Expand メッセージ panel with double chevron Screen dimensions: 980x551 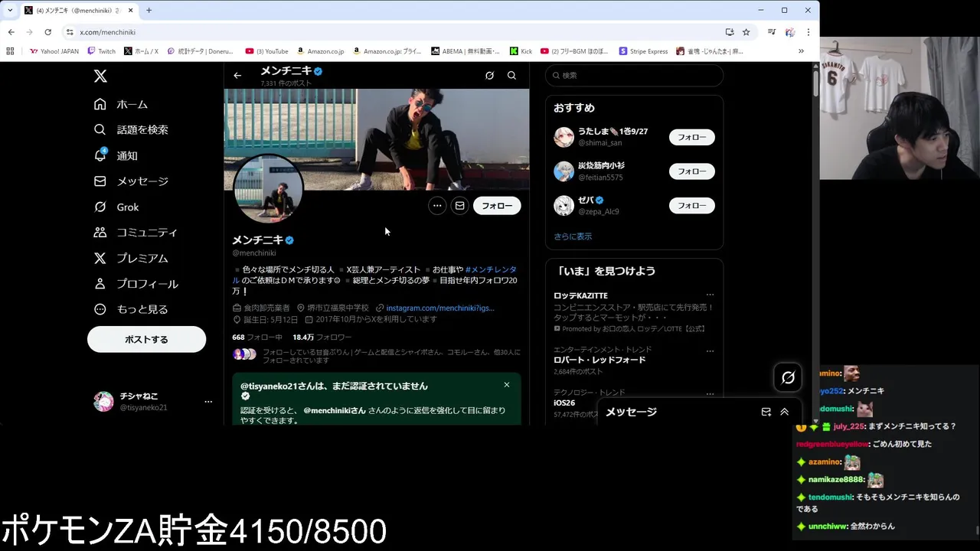pyautogui.click(x=784, y=412)
